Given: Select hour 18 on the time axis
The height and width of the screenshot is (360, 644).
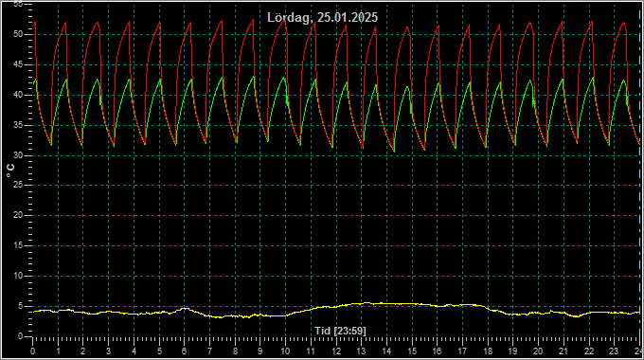Looking at the screenshot, I should (x=488, y=351).
